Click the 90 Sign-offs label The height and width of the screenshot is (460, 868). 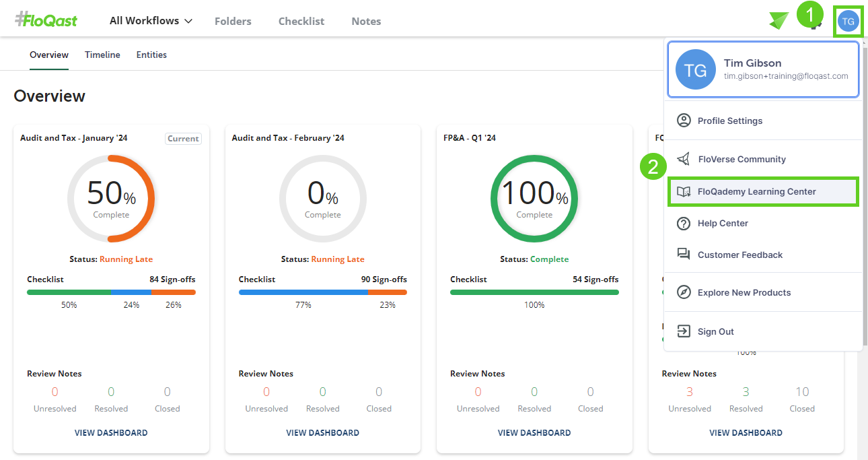pos(384,279)
